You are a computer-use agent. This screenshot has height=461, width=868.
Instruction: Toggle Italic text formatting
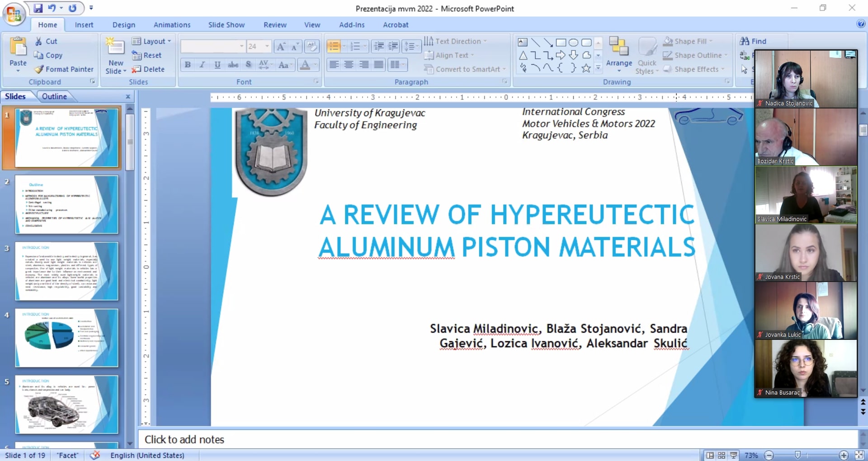203,65
